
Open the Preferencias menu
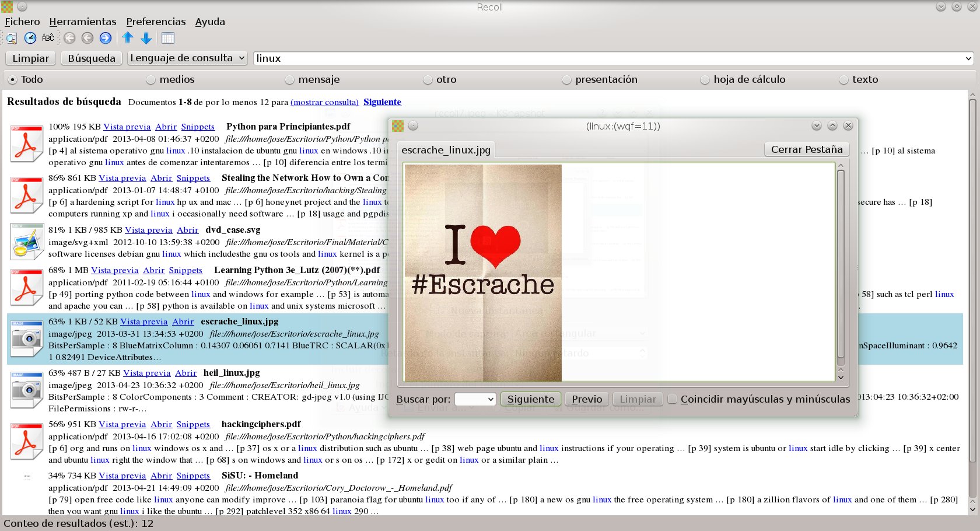pyautogui.click(x=156, y=22)
